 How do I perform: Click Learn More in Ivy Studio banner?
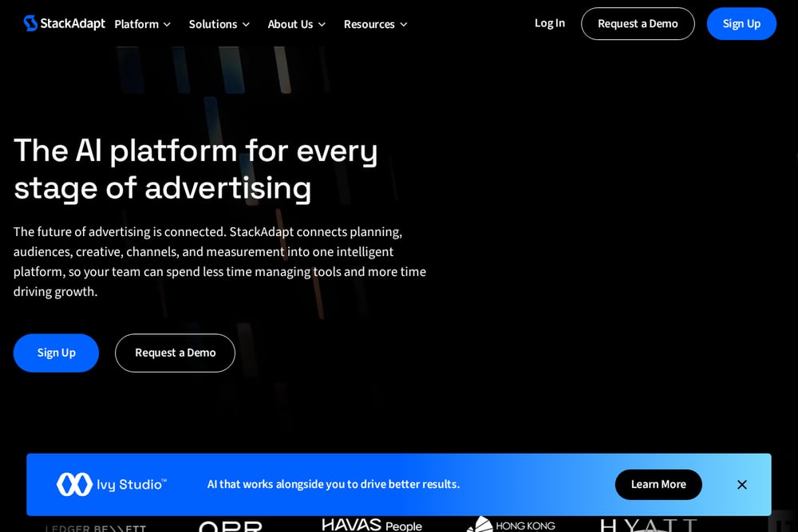click(658, 484)
